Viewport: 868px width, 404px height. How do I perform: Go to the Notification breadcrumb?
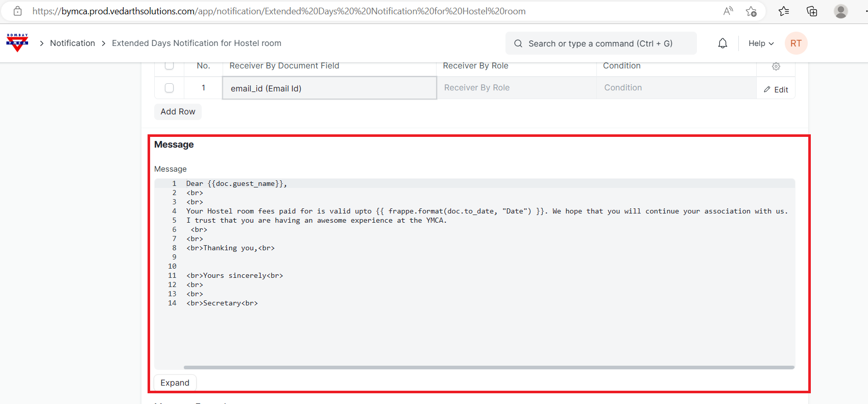pos(73,43)
